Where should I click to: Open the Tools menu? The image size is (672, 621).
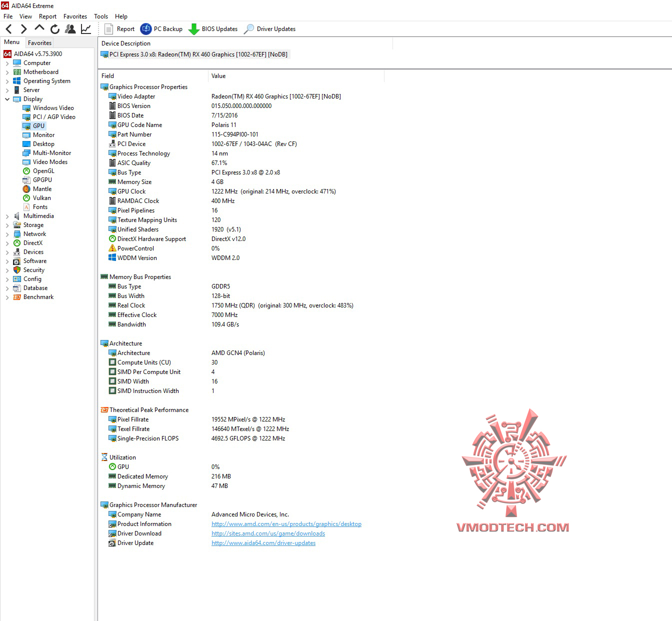pyautogui.click(x=101, y=16)
